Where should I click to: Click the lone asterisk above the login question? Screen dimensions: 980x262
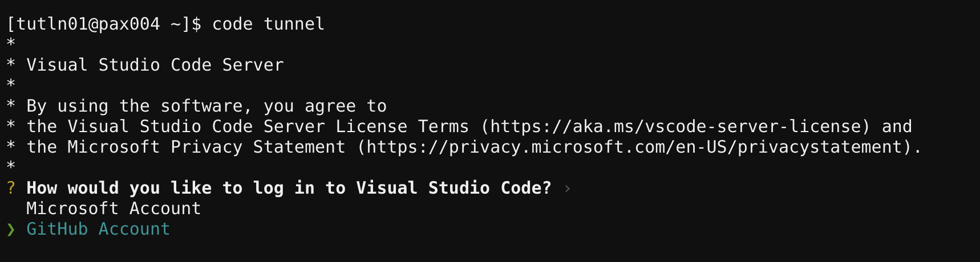(x=11, y=166)
